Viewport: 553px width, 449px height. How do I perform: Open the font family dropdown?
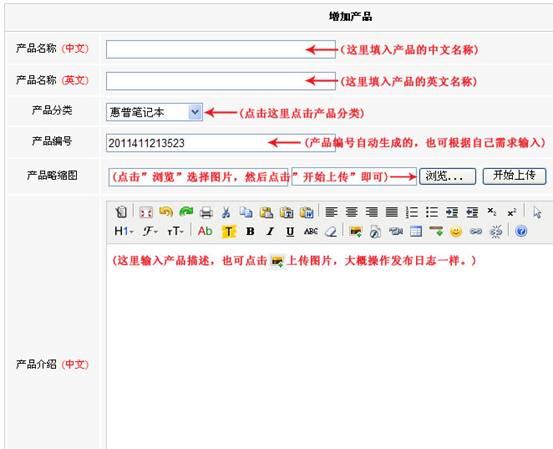click(150, 231)
